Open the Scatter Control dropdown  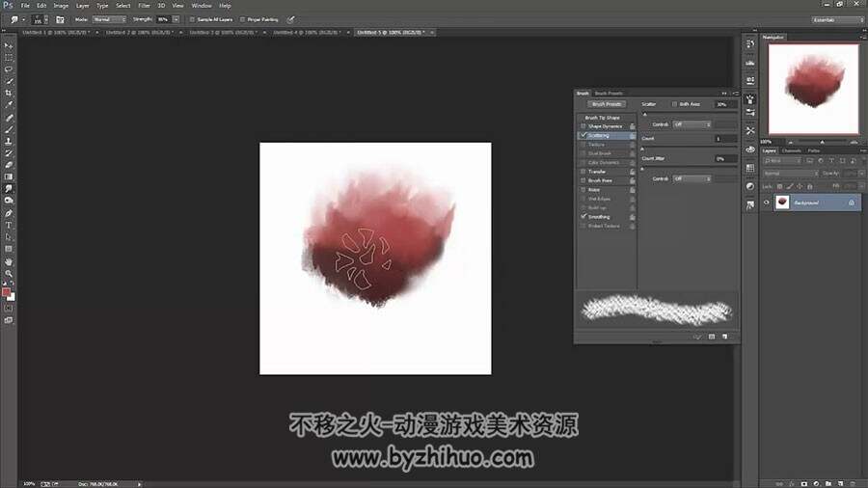(692, 124)
